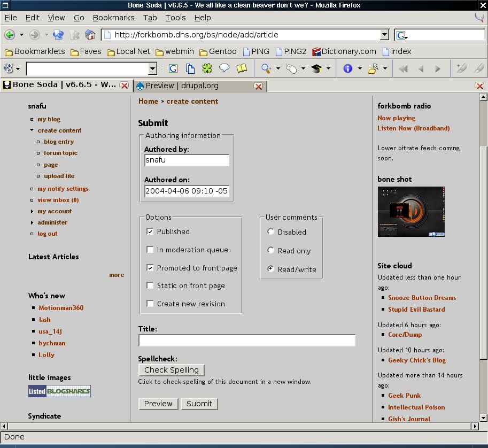
Task: Click the graduation cap toolbar icon
Action: point(316,68)
